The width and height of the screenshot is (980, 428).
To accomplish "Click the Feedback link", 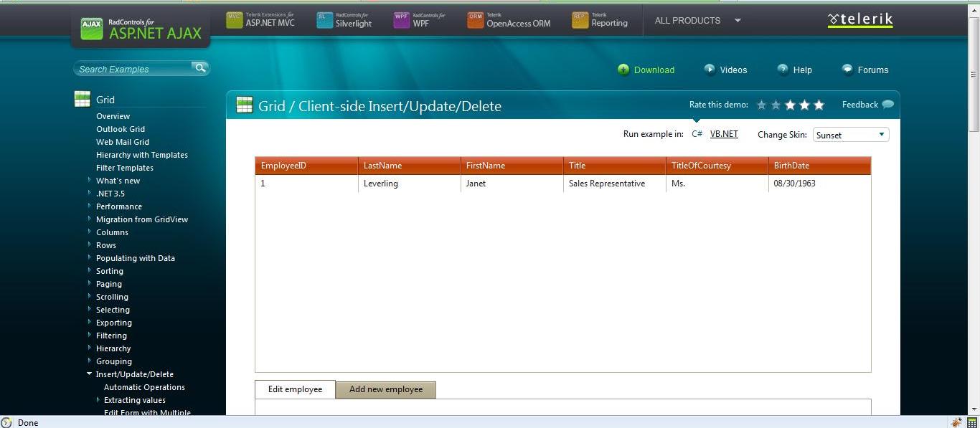I will [x=860, y=105].
